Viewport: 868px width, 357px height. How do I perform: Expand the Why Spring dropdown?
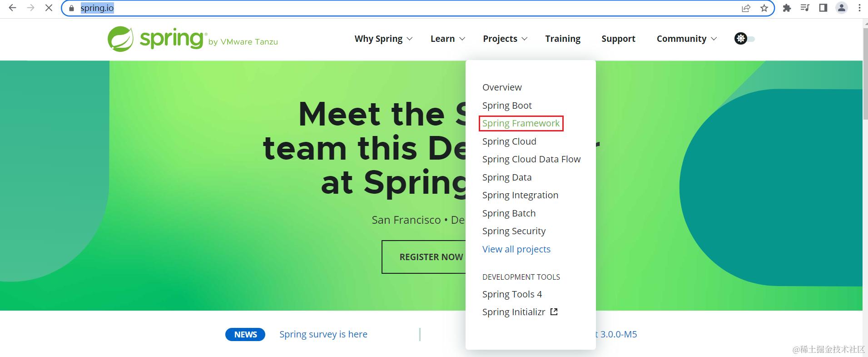[x=383, y=39]
